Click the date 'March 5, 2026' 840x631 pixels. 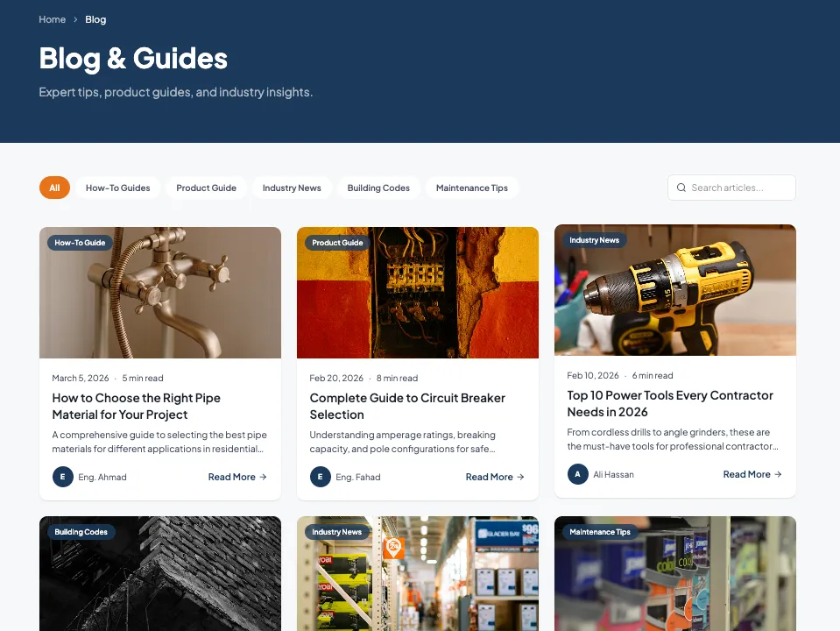81,378
